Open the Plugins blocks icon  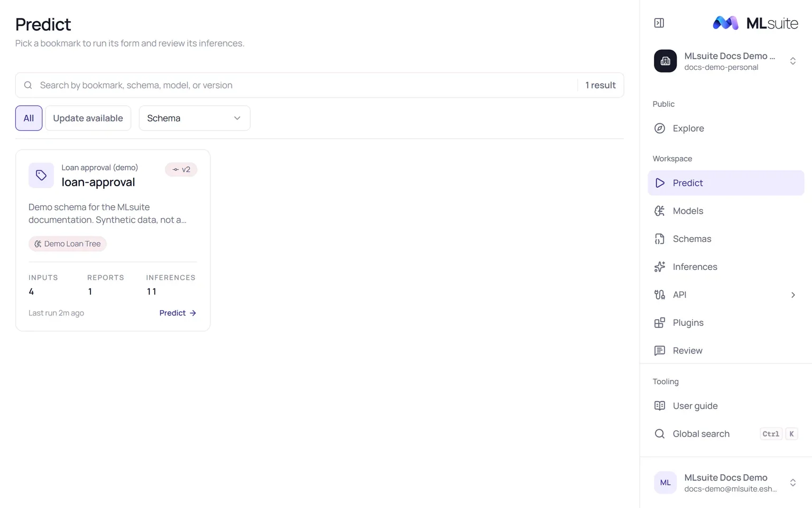click(659, 323)
